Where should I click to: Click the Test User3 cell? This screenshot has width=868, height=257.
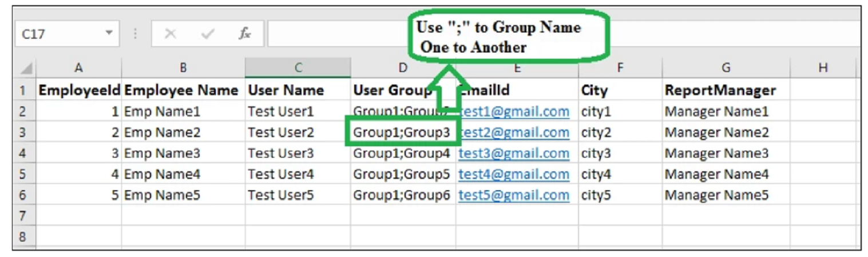point(298,153)
